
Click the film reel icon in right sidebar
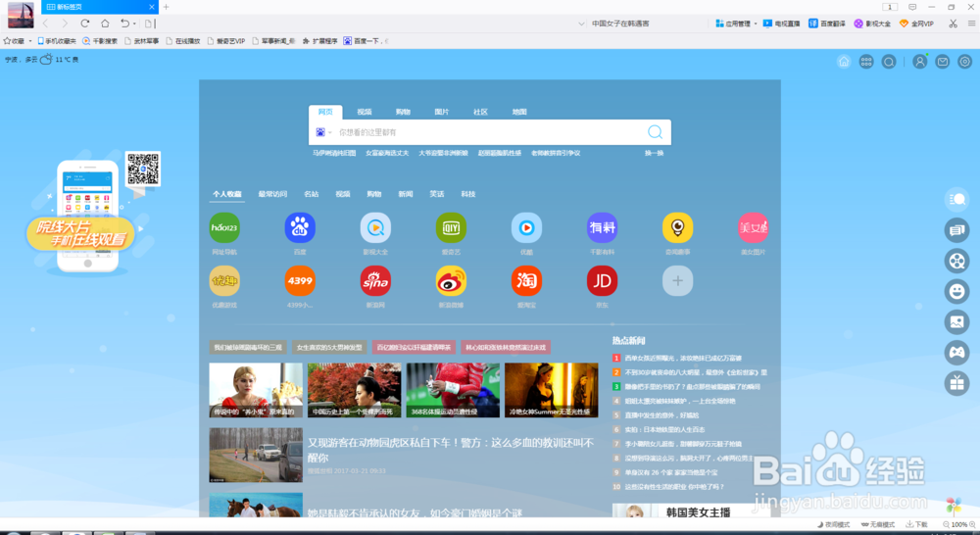[956, 261]
